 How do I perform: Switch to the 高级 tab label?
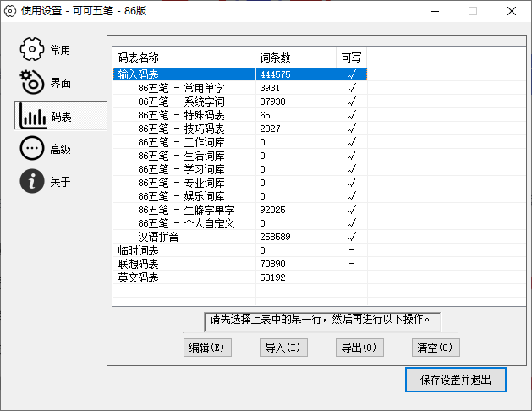(60, 149)
